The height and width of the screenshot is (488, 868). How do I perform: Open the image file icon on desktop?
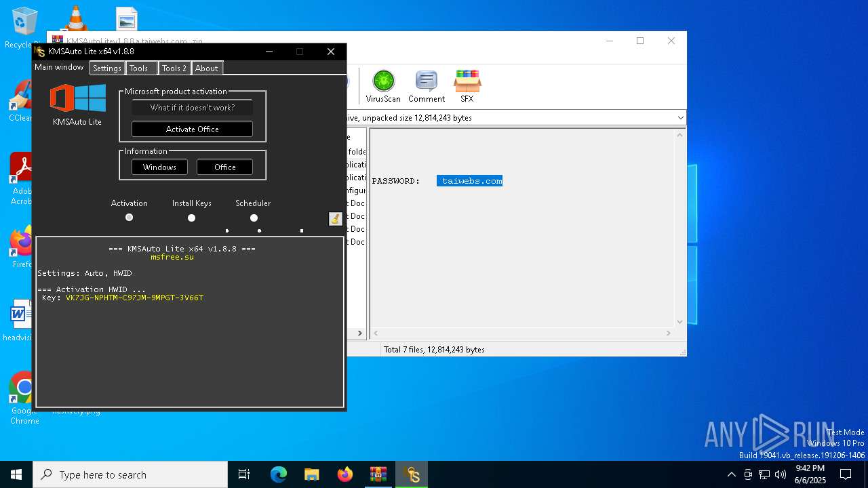[x=127, y=18]
